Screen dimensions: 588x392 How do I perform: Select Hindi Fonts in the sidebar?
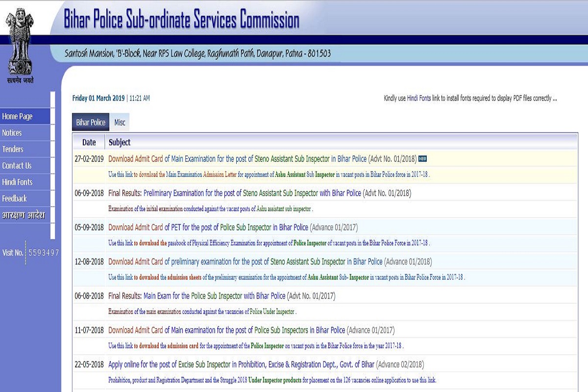coord(25,182)
